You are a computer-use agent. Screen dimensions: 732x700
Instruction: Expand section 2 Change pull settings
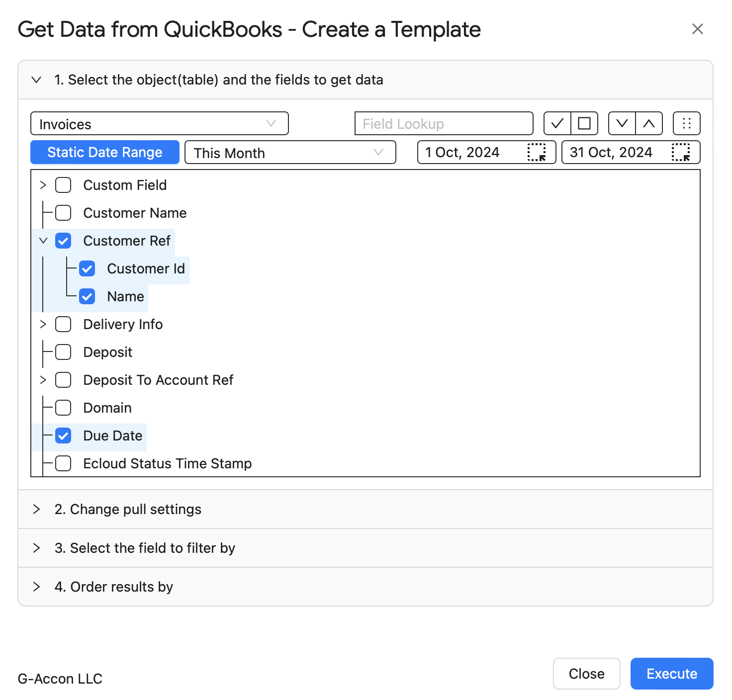point(366,509)
